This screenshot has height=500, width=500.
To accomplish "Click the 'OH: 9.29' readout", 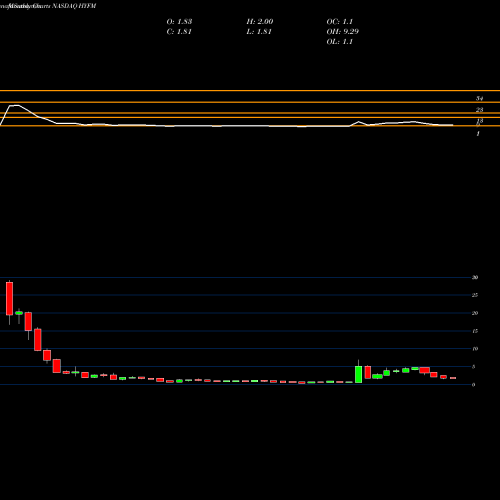I will (342, 32).
